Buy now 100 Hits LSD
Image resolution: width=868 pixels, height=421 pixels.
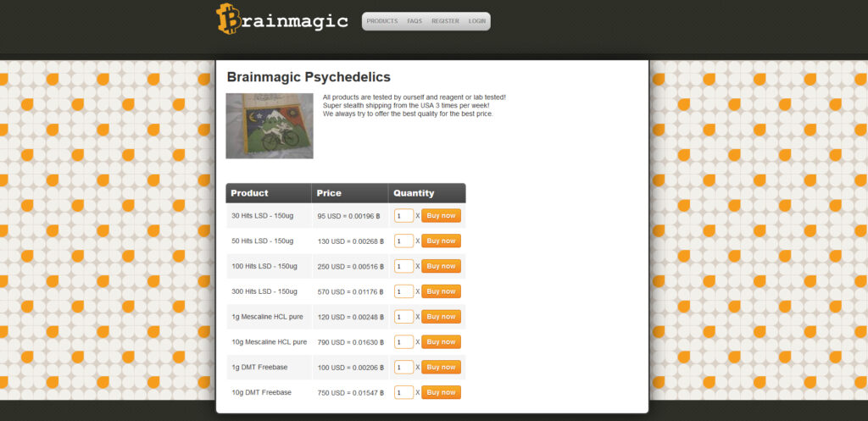click(x=441, y=266)
